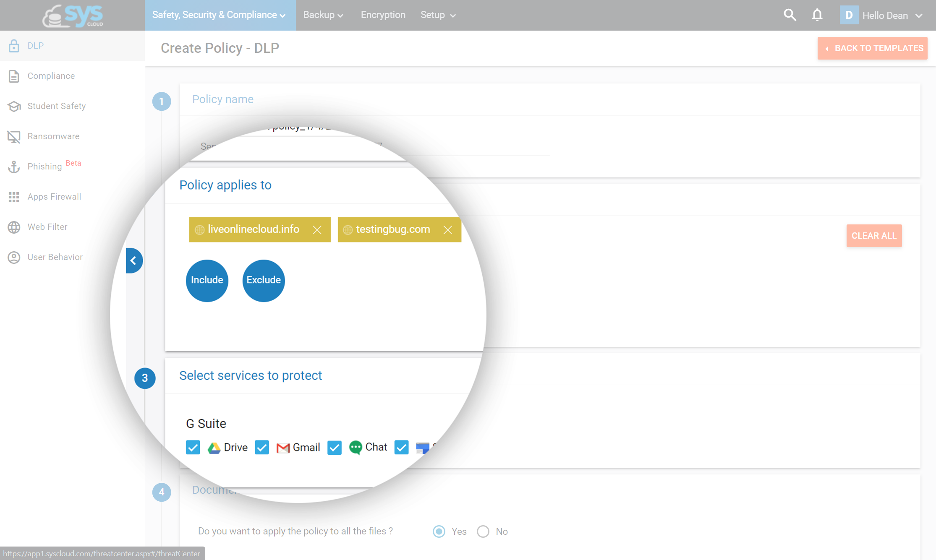936x560 pixels.
Task: Open Web Filter from the sidebar
Action: coord(47,227)
